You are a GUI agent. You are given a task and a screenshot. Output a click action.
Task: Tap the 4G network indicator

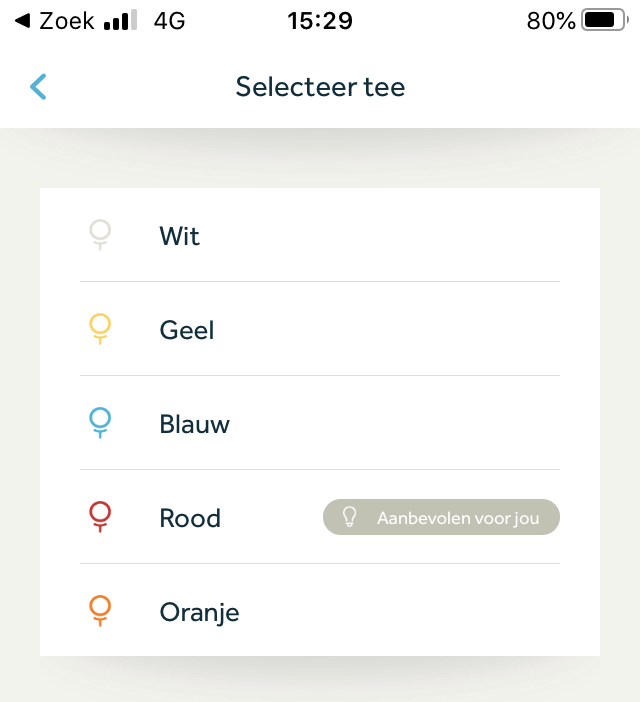coord(170,21)
